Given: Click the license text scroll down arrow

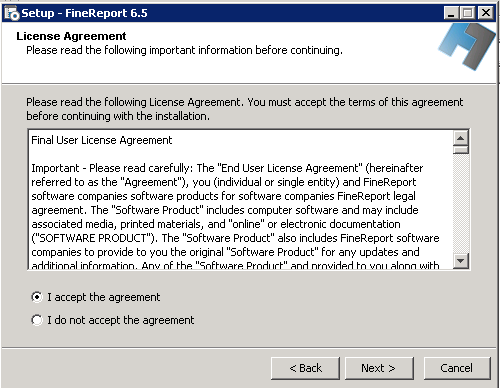Looking at the screenshot, I should point(461,260).
